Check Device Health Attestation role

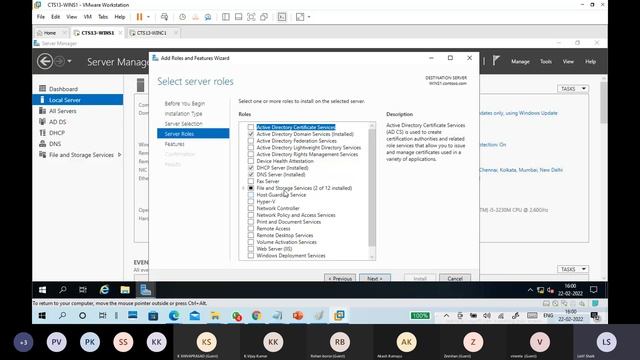[251, 161]
